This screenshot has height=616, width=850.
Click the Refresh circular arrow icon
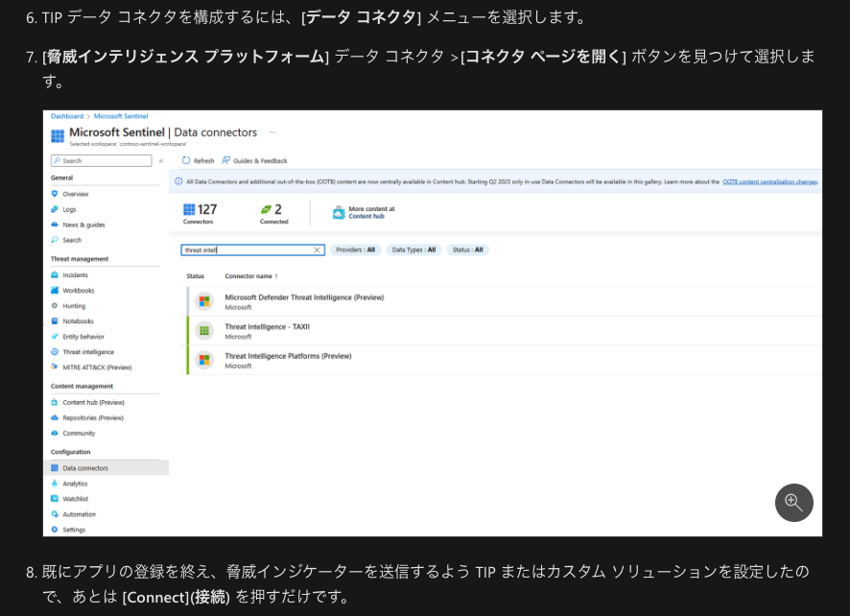[186, 160]
